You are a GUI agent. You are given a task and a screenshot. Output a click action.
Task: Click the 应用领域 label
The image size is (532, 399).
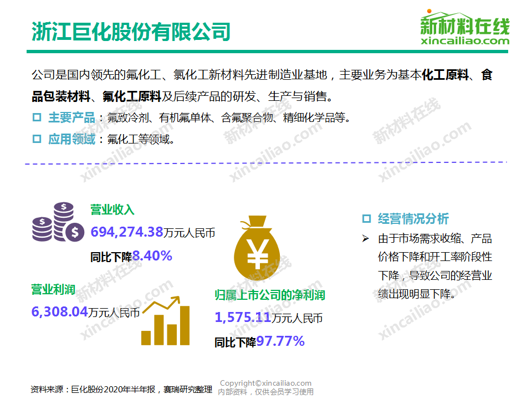point(71,139)
